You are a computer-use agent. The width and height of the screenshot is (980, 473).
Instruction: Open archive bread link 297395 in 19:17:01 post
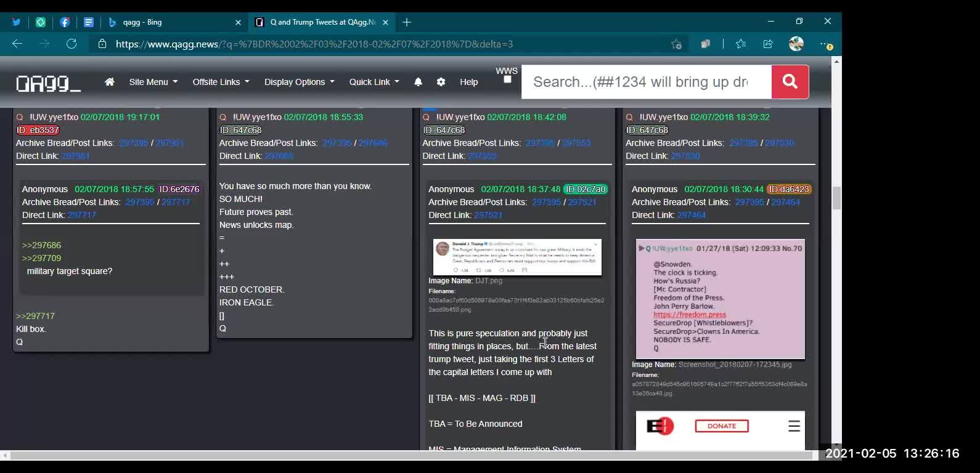coord(134,143)
